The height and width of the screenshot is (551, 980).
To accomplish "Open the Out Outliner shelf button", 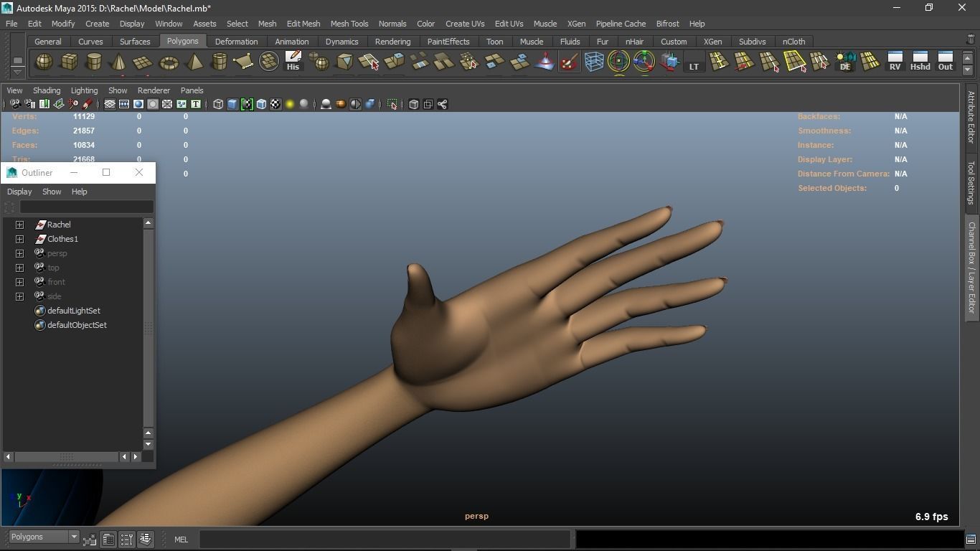I will 946,62.
